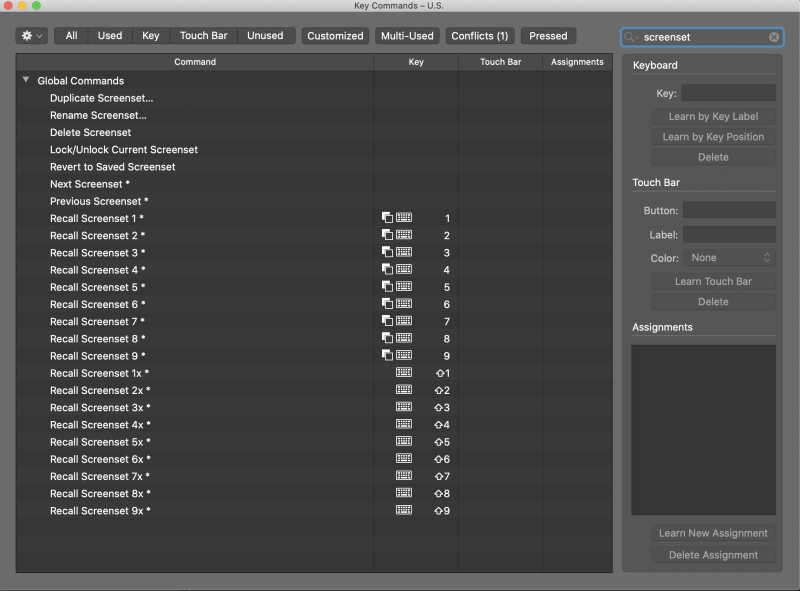Collapse the Global Commands disclosure triangle
800x591 pixels.
click(x=26, y=80)
